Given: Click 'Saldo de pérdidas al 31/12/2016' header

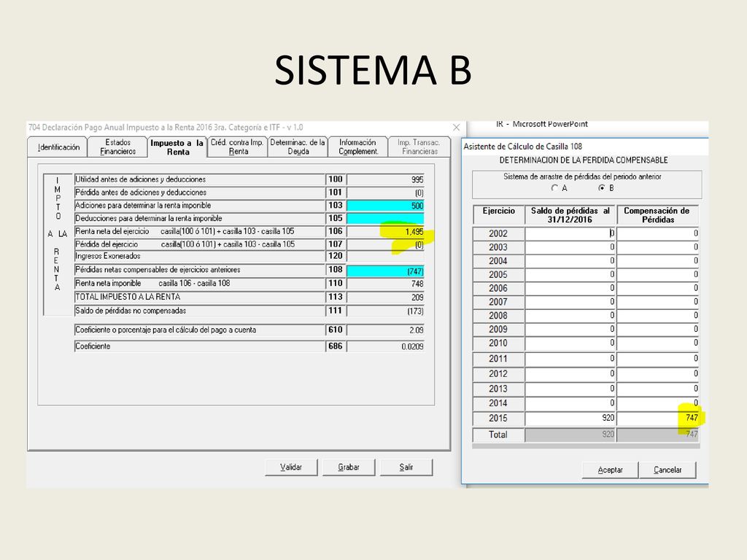Looking at the screenshot, I should 570,215.
